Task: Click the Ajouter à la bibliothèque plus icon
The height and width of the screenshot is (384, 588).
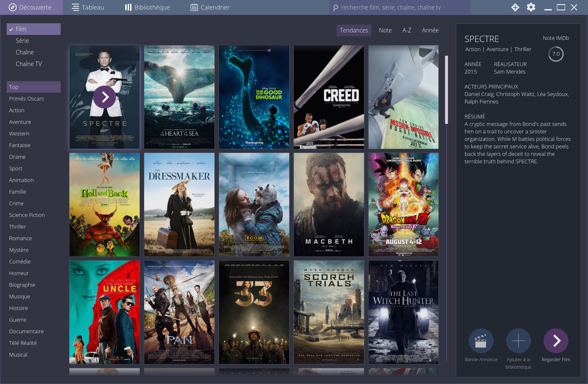Action: coord(519,341)
